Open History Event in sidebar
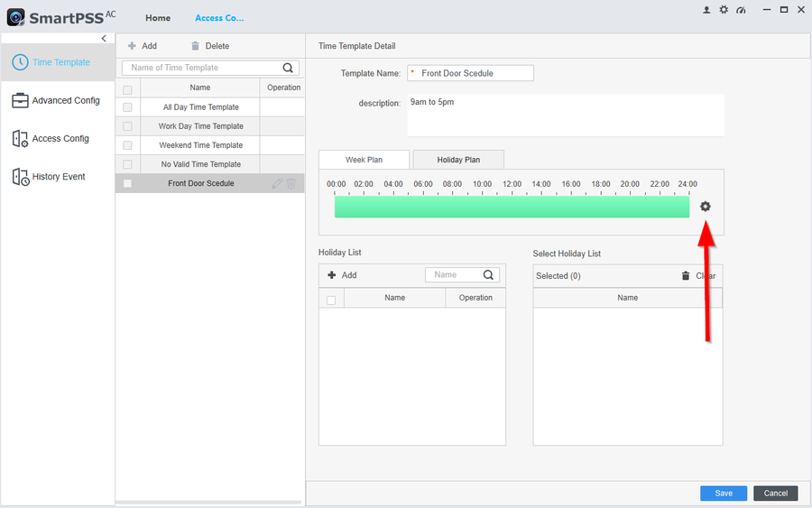This screenshot has width=812, height=508. [x=58, y=177]
